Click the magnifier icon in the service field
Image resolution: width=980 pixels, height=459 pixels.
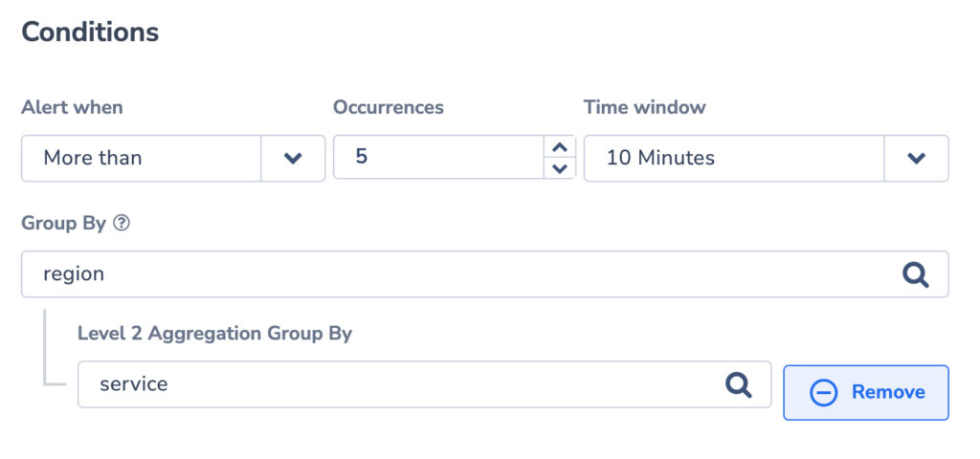click(738, 384)
